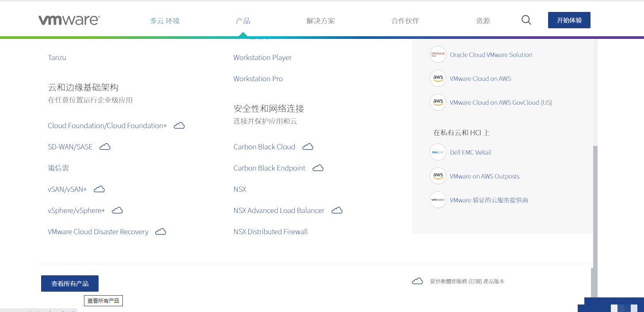Click cloud icon beside VMware Cloud Disaster Recovery

160,232
